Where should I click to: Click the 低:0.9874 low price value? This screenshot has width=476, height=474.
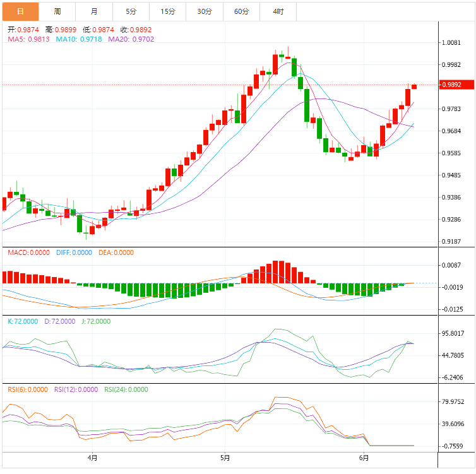click(98, 30)
